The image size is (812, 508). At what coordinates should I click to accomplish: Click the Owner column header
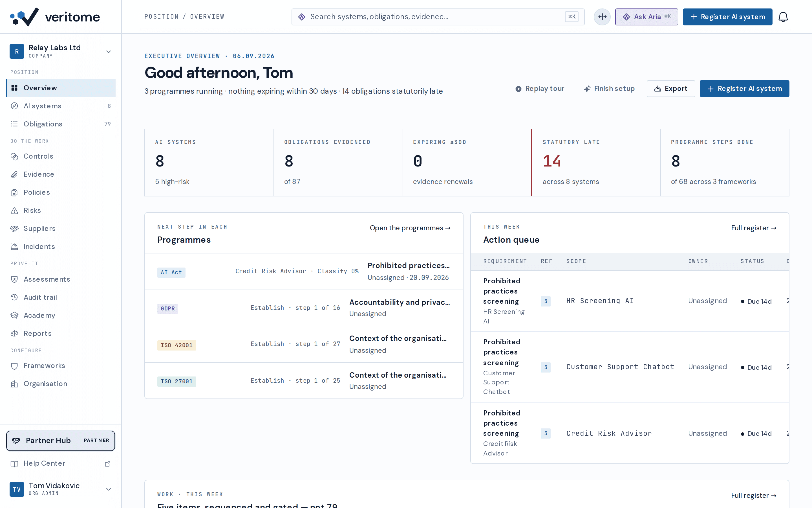click(x=698, y=261)
